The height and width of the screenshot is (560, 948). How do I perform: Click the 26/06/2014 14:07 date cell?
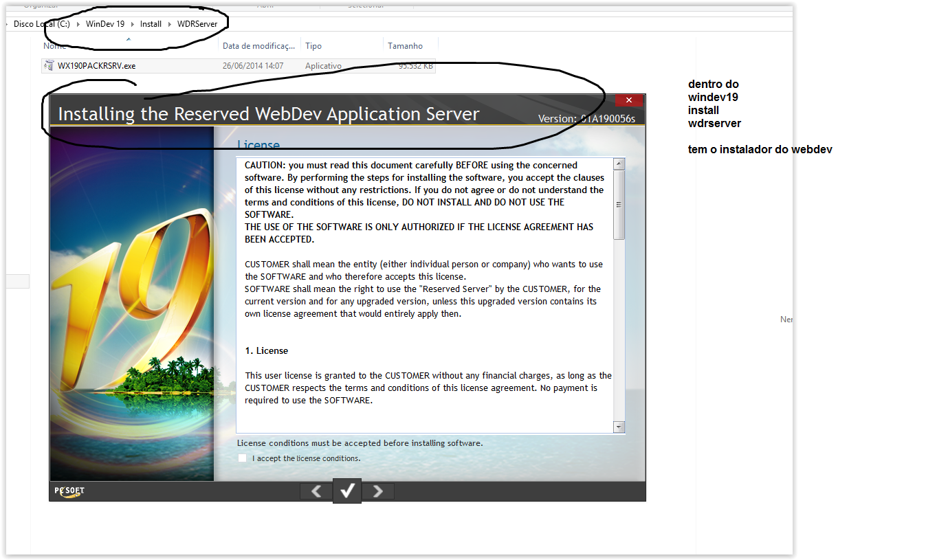(x=253, y=66)
